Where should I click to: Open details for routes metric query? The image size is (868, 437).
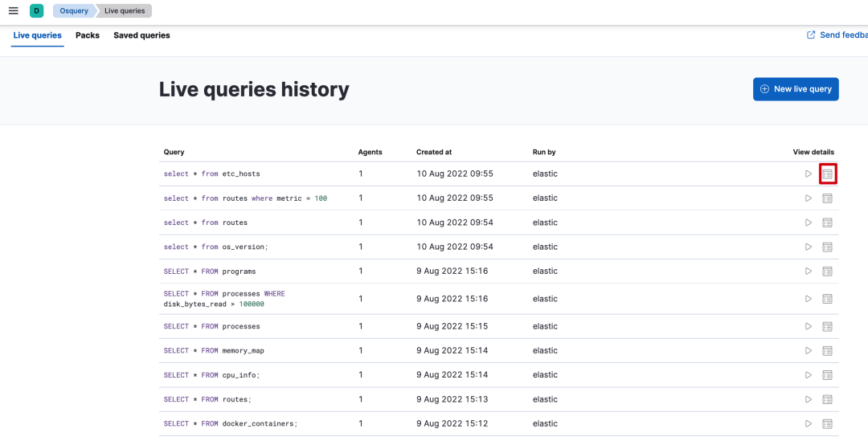pyautogui.click(x=828, y=198)
